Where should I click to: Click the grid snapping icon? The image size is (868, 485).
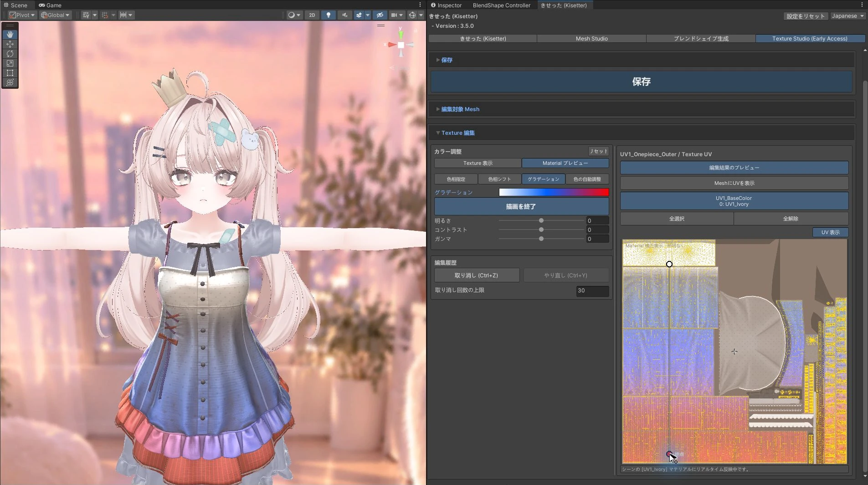point(105,15)
